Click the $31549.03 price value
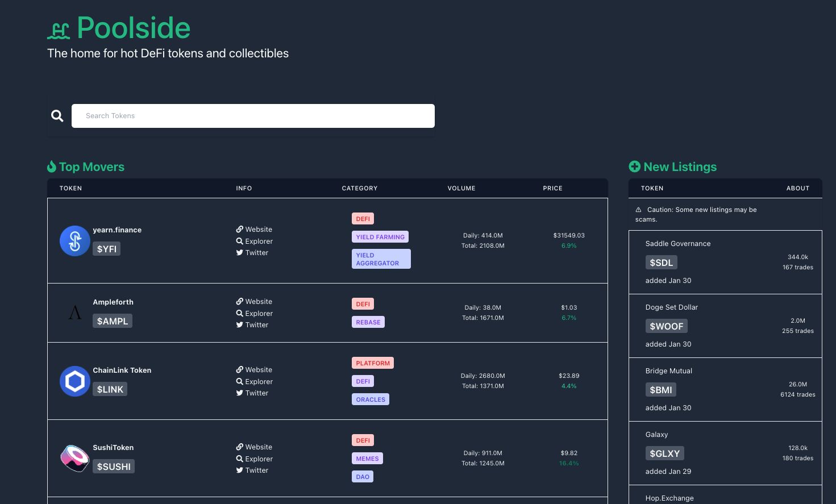This screenshot has height=504, width=836. pyautogui.click(x=569, y=235)
